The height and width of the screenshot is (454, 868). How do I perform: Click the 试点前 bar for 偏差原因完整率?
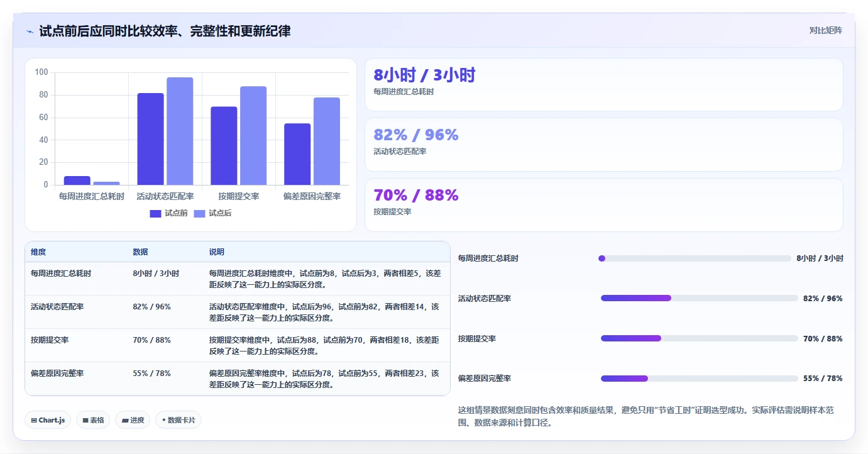(297, 154)
